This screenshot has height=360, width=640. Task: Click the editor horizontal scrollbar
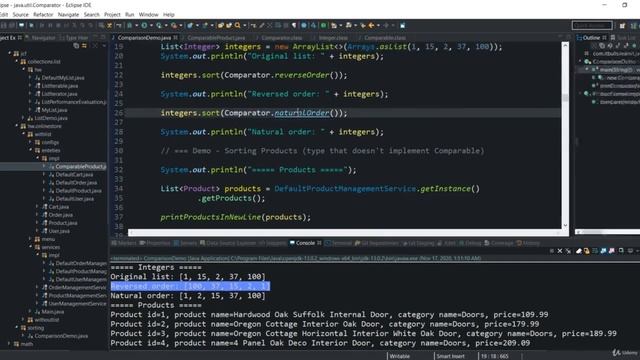tap(345, 232)
